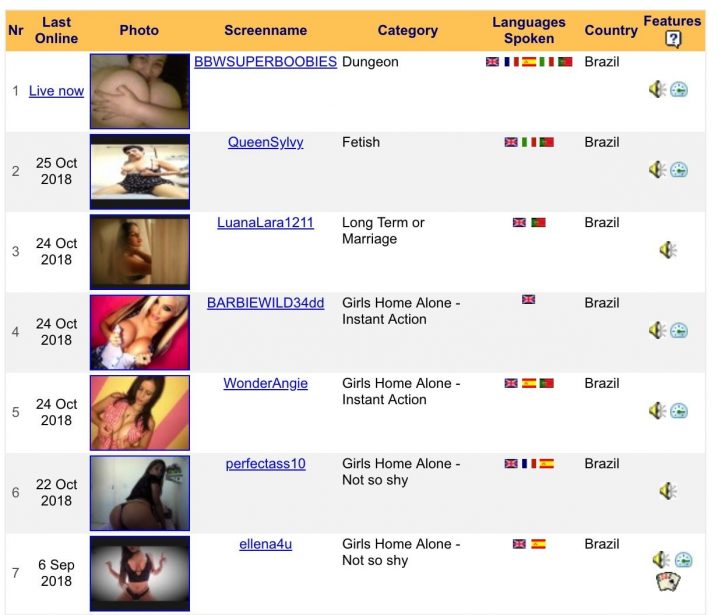Click the French flag in BBWSUPERBOOBIES row
Screen dimensions: 718x615
511,62
